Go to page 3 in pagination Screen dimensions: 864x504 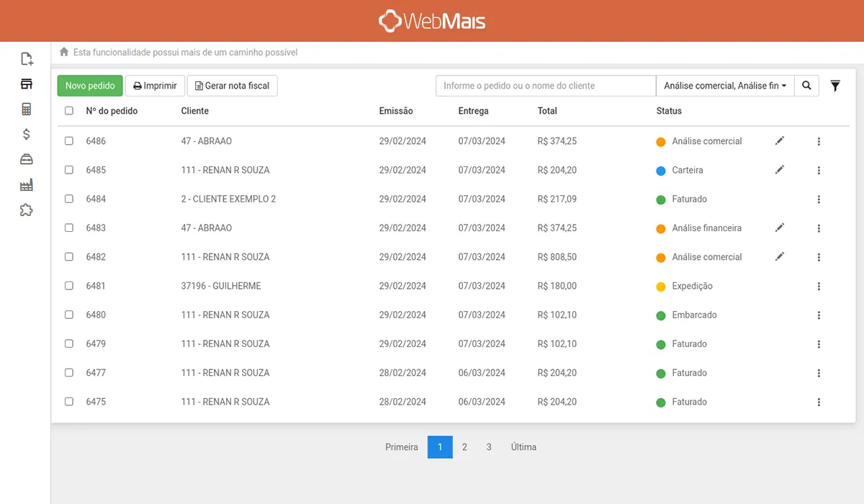489,446
